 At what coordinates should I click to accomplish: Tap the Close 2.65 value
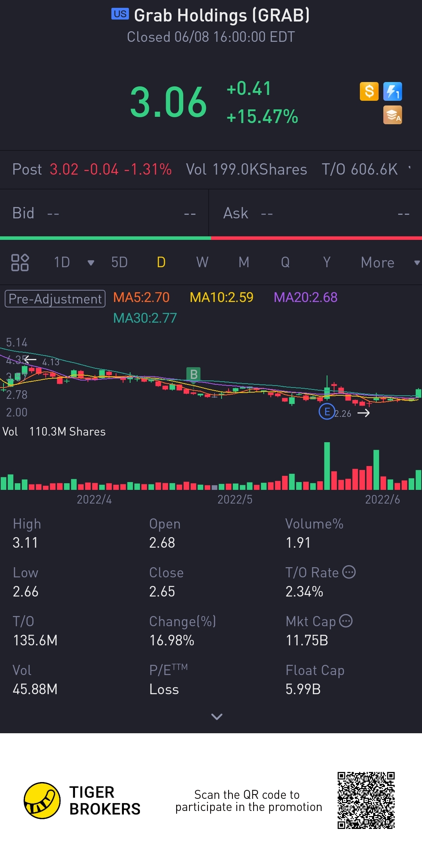(162, 592)
